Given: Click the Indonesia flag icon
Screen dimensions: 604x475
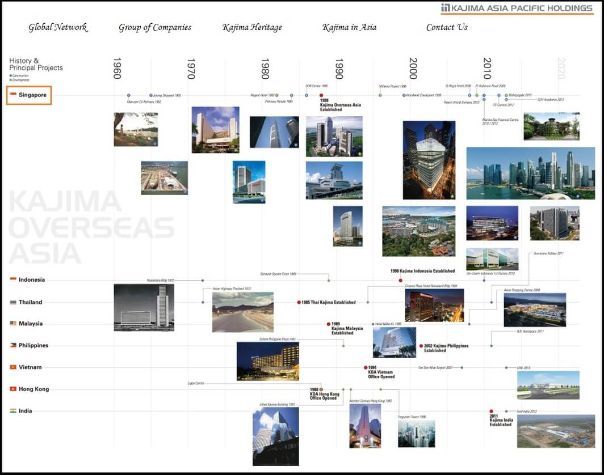Looking at the screenshot, I should coord(13,280).
